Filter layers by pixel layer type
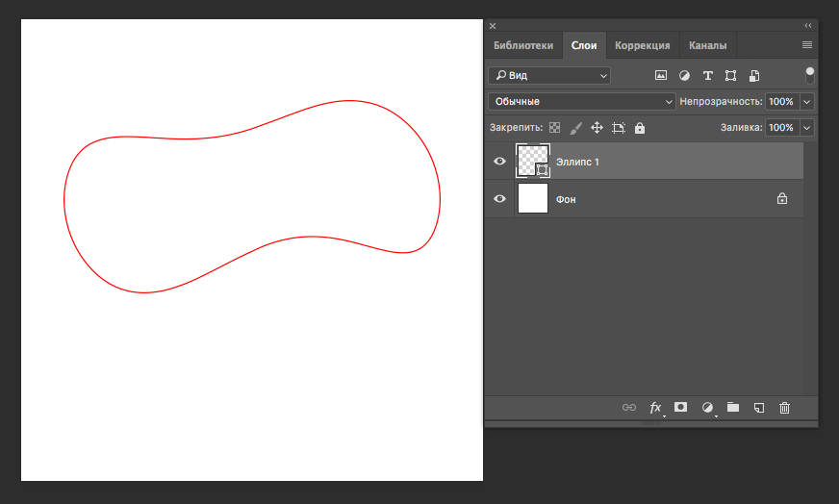Image resolution: width=839 pixels, height=504 pixels. point(661,75)
